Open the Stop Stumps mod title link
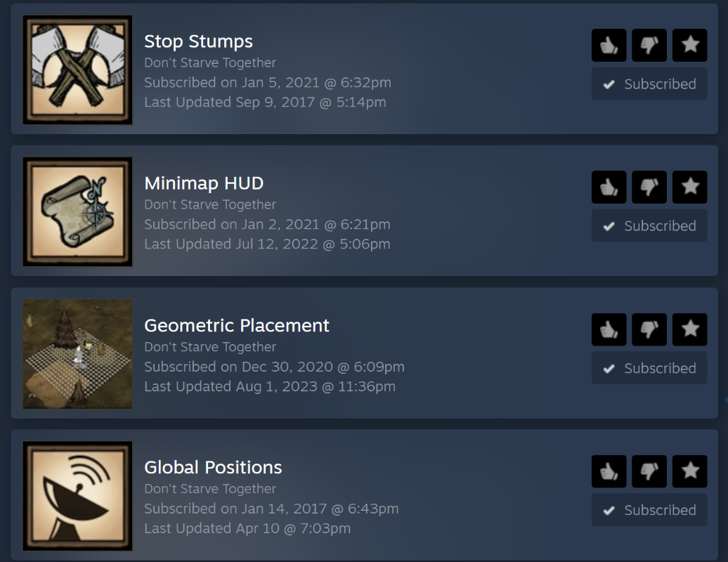Viewport: 728px width, 562px height. pos(198,41)
